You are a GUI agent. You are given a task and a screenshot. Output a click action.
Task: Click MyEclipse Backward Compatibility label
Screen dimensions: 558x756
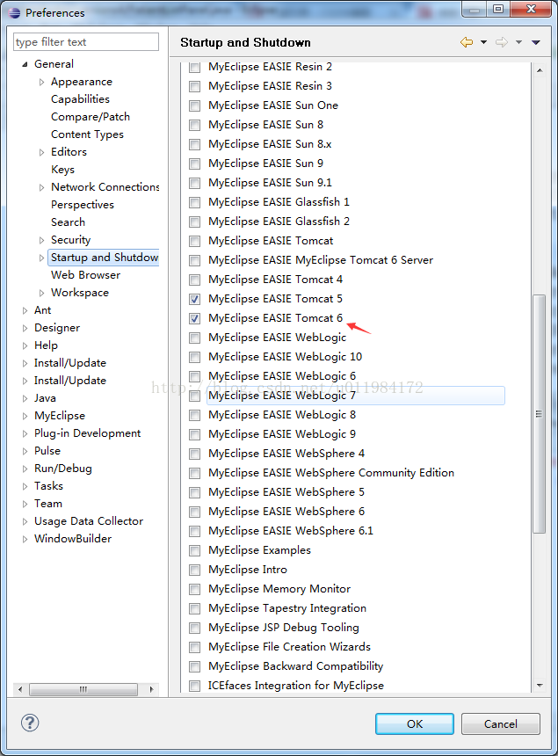click(295, 666)
